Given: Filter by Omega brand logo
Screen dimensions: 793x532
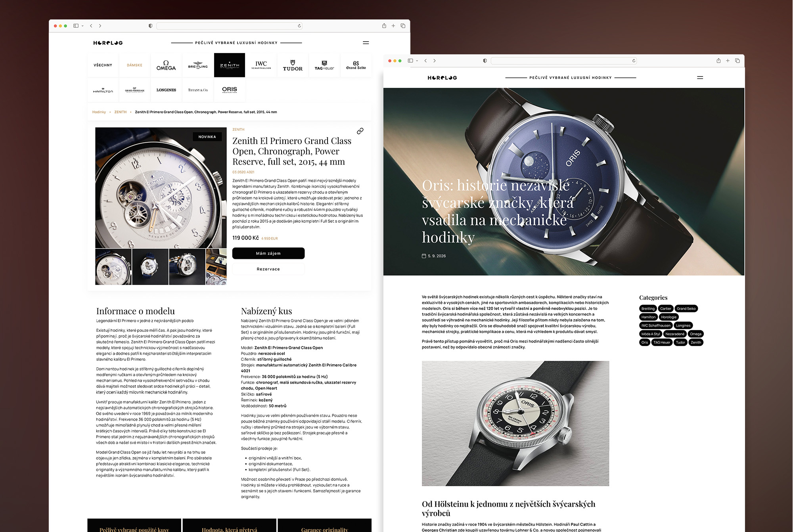Looking at the screenshot, I should [166, 65].
